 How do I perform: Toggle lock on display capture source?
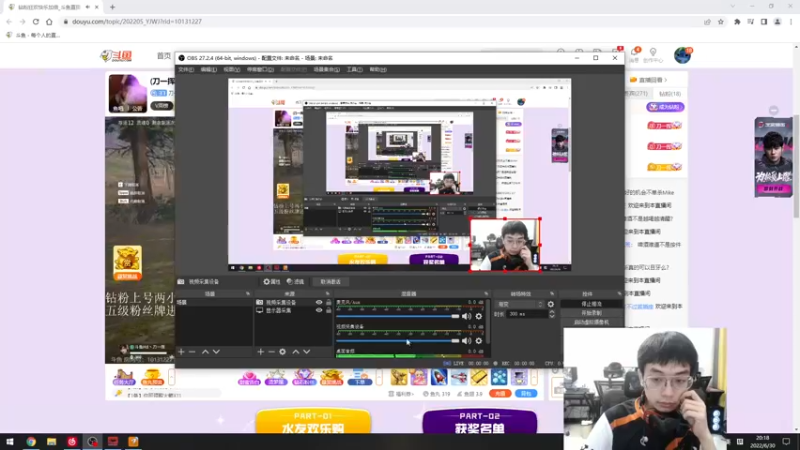pyautogui.click(x=329, y=310)
